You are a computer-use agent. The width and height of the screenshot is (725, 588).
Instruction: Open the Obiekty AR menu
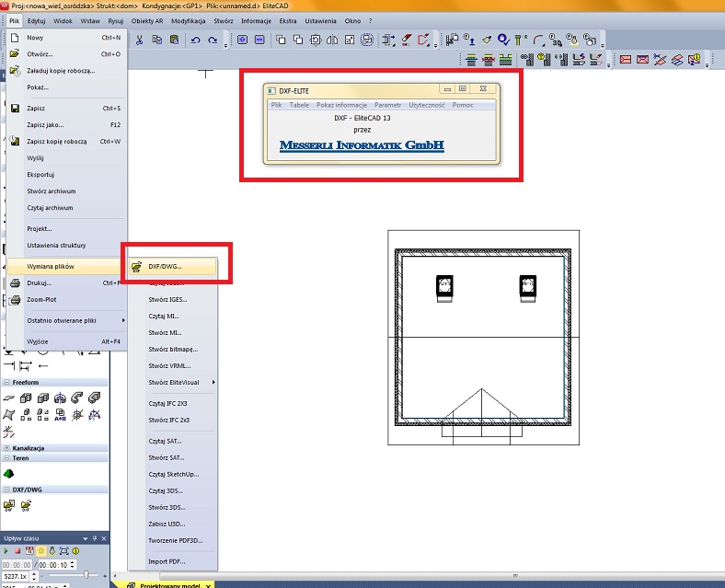tap(147, 21)
